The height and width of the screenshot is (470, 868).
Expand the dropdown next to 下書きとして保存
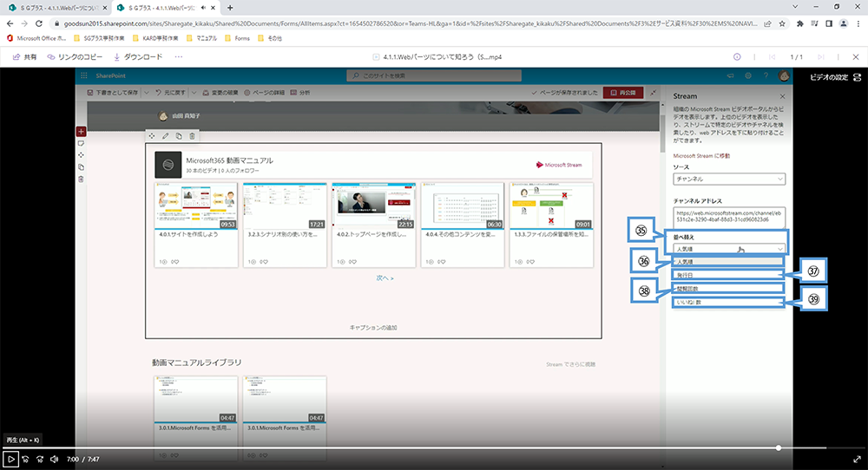coord(147,93)
